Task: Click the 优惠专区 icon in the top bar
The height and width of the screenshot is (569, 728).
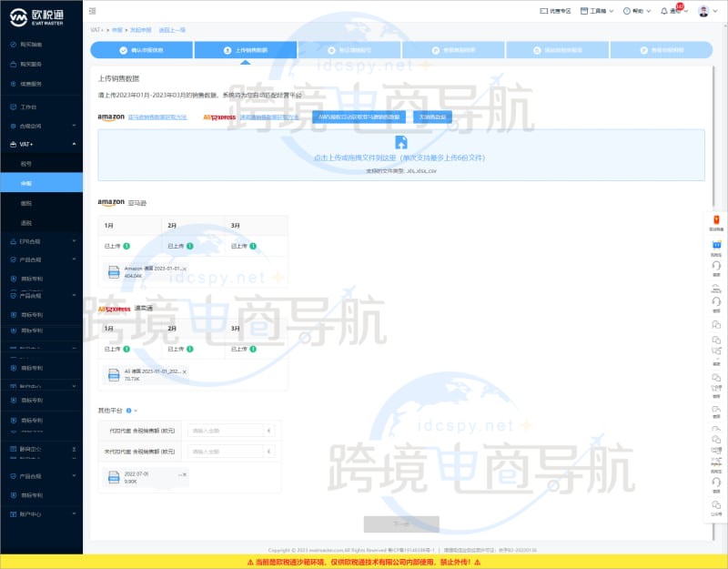Action: (543, 11)
